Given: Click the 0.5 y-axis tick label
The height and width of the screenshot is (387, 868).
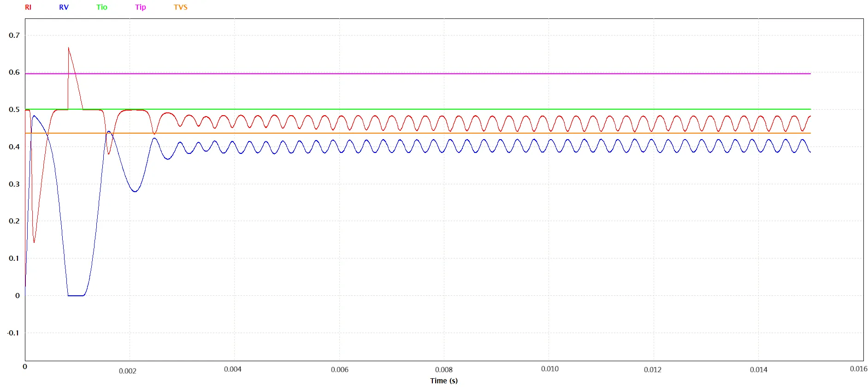Looking at the screenshot, I should [x=14, y=110].
